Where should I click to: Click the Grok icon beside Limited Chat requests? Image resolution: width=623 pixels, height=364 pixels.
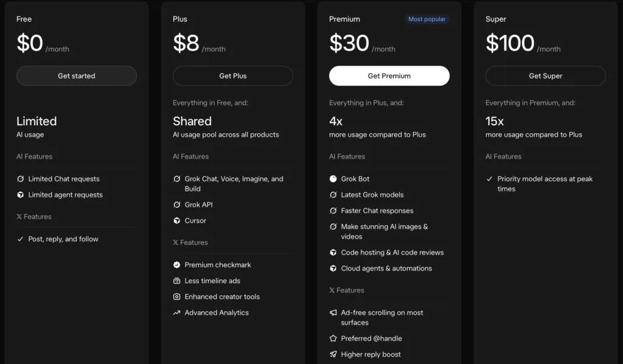click(20, 179)
